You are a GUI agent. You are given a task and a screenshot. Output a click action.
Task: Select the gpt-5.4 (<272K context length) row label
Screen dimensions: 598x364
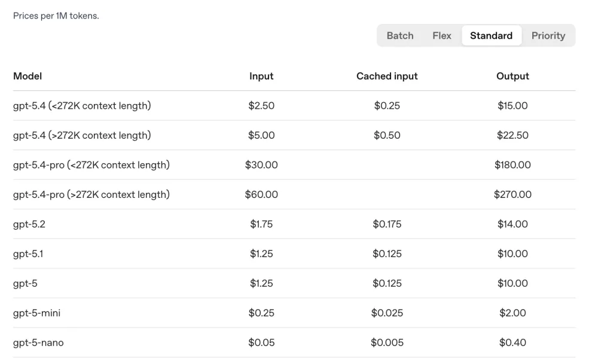(x=82, y=106)
